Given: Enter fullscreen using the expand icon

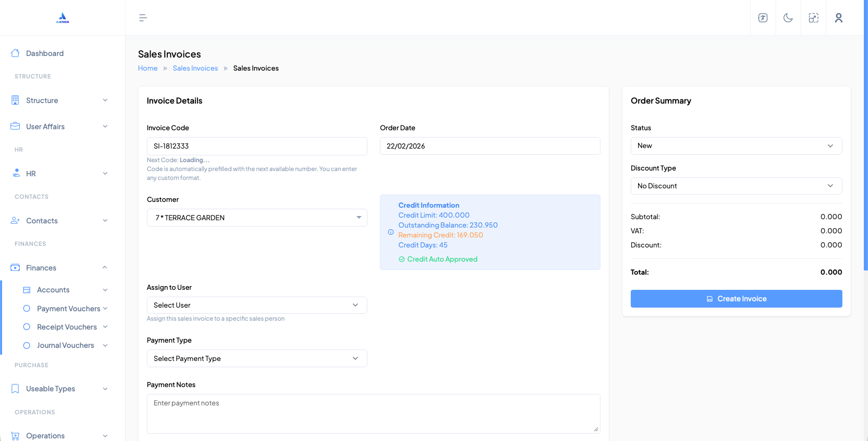Looking at the screenshot, I should click(813, 18).
